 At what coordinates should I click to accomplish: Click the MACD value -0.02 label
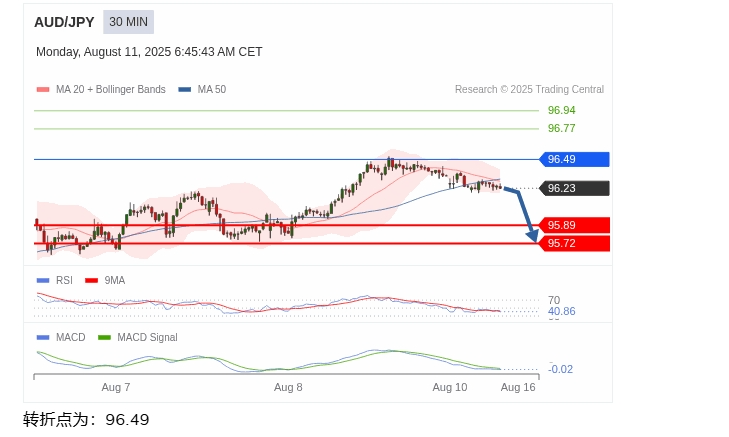(x=561, y=369)
